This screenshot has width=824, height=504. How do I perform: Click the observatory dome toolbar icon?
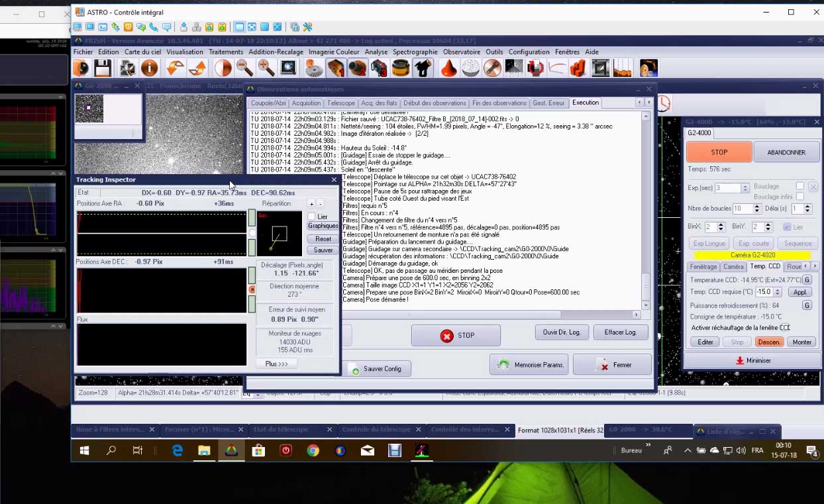(x=470, y=68)
